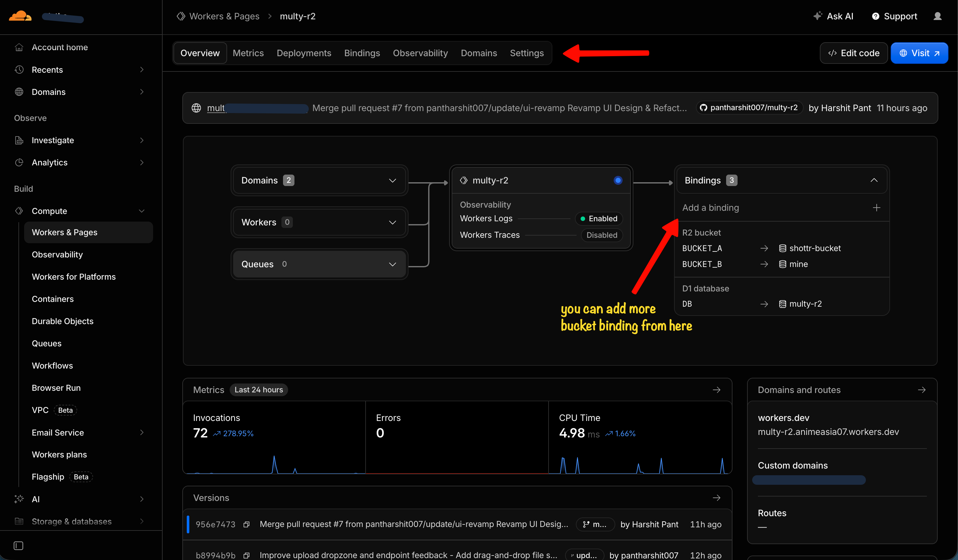Click the Enabled status for Workers Logs
This screenshot has width=958, height=560.
[599, 218]
